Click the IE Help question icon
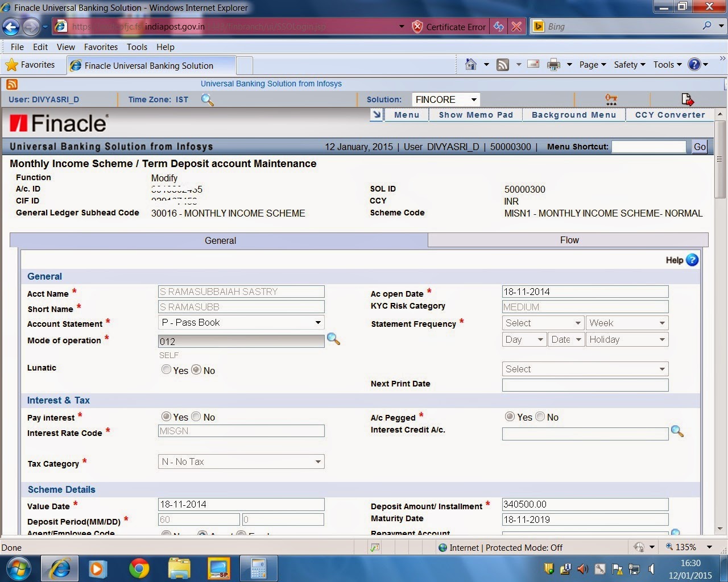The height and width of the screenshot is (582, 728). [x=694, y=64]
